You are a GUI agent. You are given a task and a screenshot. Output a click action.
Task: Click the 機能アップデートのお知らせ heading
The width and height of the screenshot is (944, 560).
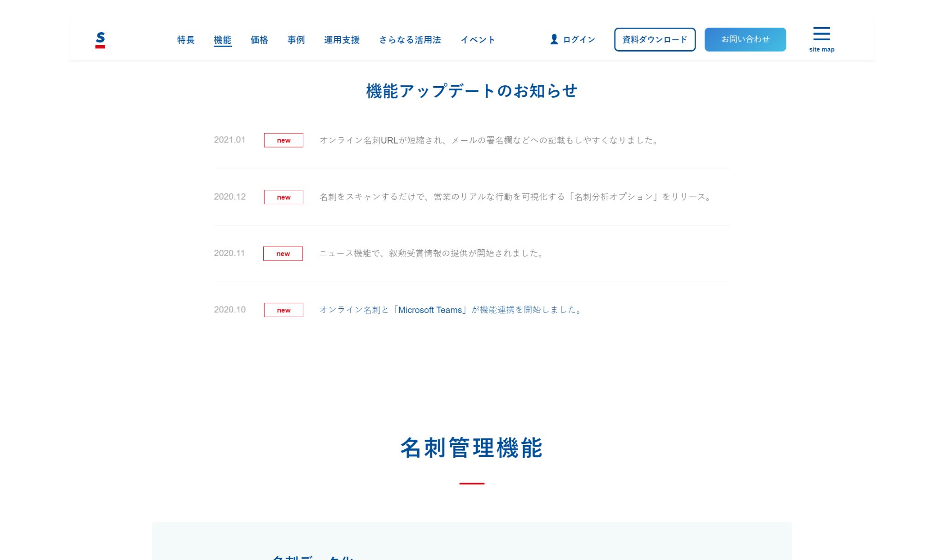click(x=472, y=91)
